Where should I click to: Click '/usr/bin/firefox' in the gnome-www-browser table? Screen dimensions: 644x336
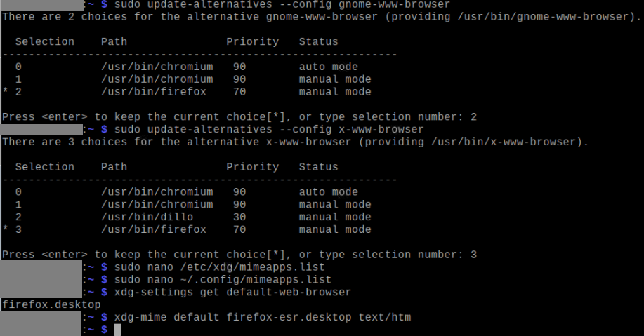point(154,92)
